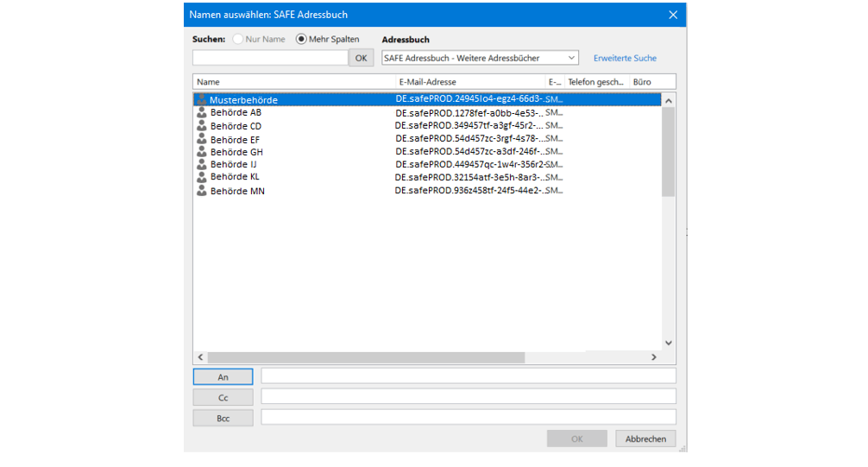The image size is (868, 467).
Task: Click the contact icon next to Musterbehörde
Action: pyautogui.click(x=202, y=99)
